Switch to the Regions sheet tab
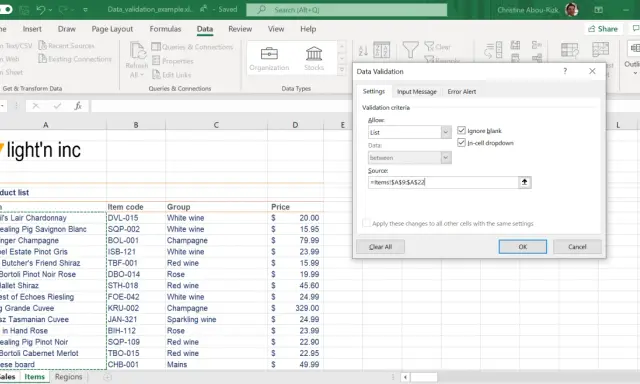This screenshot has width=640, height=384. coord(69,377)
